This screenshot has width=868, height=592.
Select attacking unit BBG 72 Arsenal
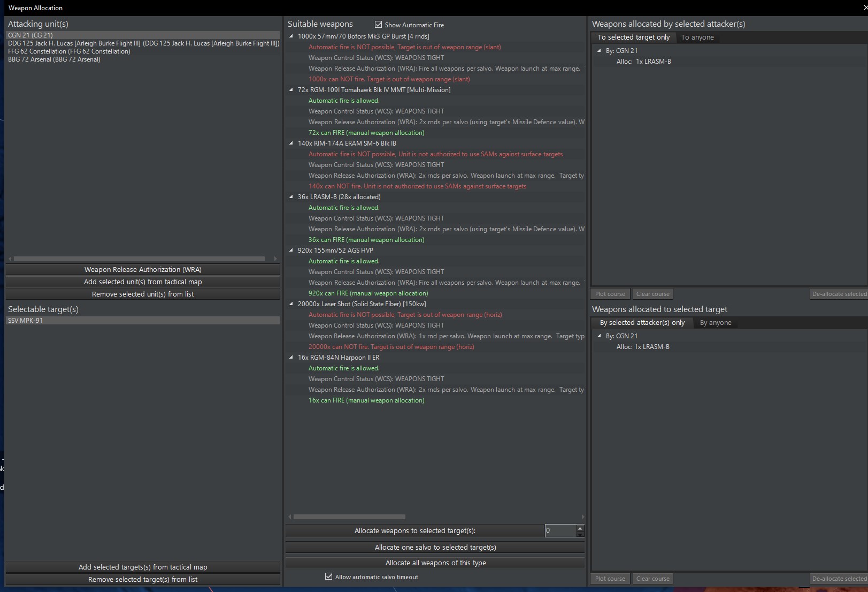[x=143, y=59]
